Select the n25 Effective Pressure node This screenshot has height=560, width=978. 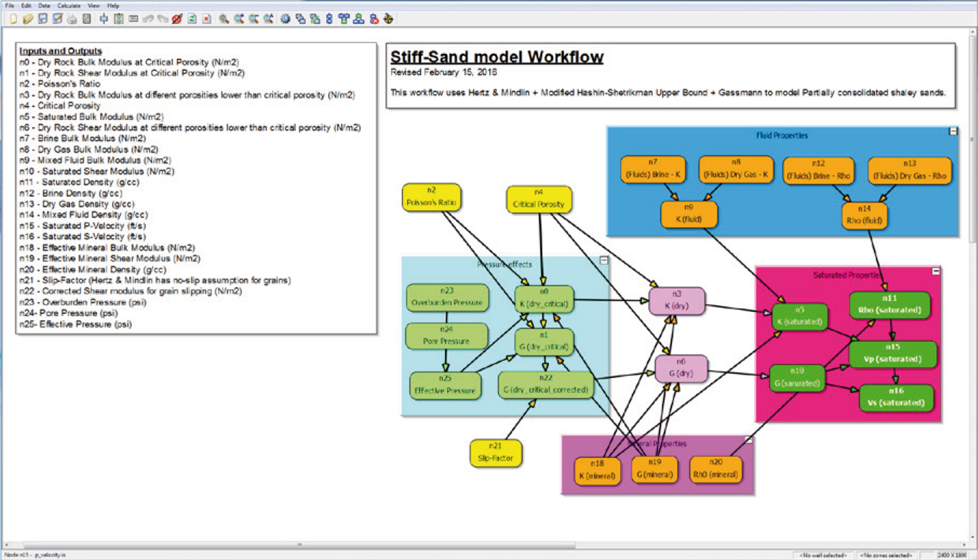point(445,385)
